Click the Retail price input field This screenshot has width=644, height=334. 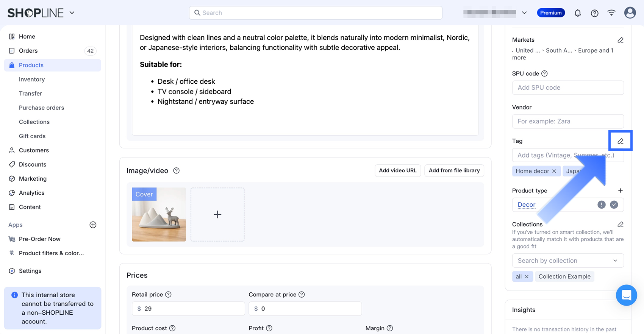(191, 309)
